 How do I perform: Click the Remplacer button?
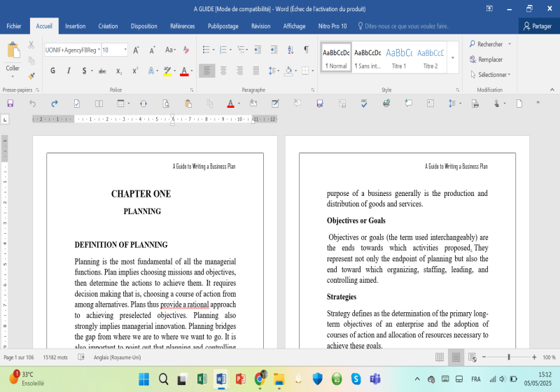(486, 59)
